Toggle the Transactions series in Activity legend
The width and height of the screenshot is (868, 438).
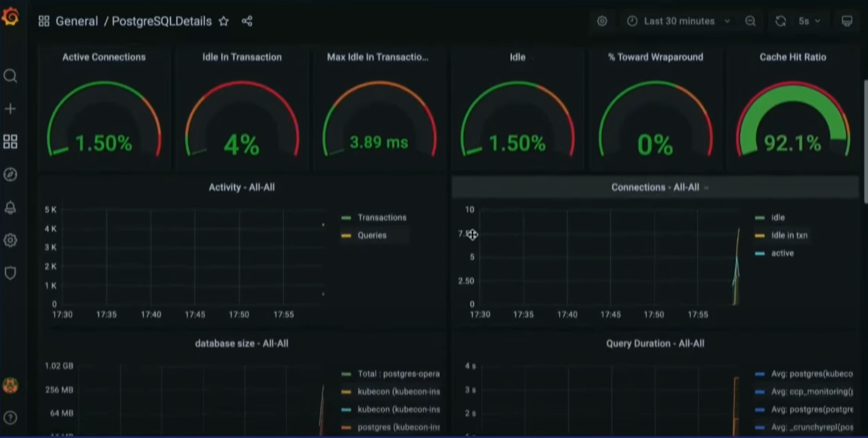pyautogui.click(x=382, y=218)
